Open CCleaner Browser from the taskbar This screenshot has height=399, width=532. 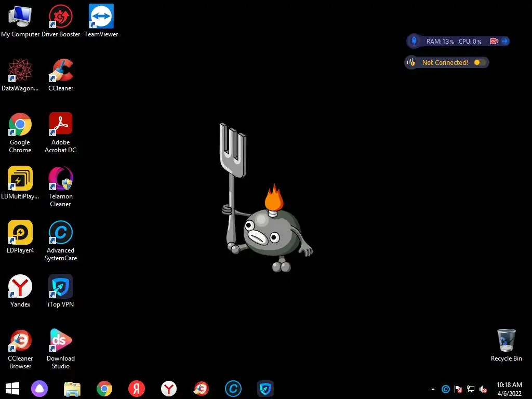pos(201,389)
